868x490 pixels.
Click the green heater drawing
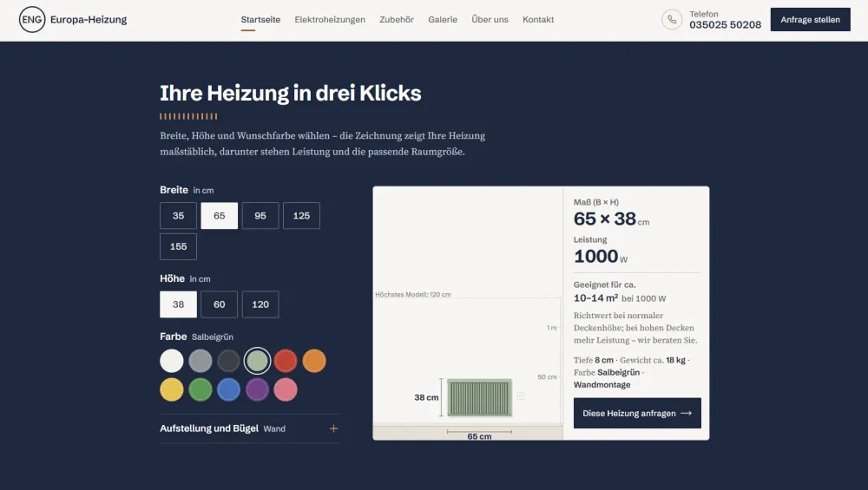click(x=479, y=398)
